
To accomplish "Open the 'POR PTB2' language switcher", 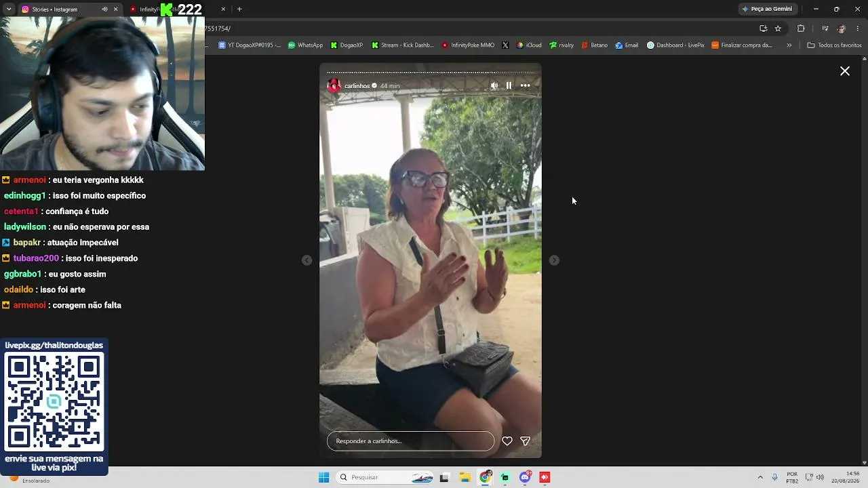I will [792, 477].
